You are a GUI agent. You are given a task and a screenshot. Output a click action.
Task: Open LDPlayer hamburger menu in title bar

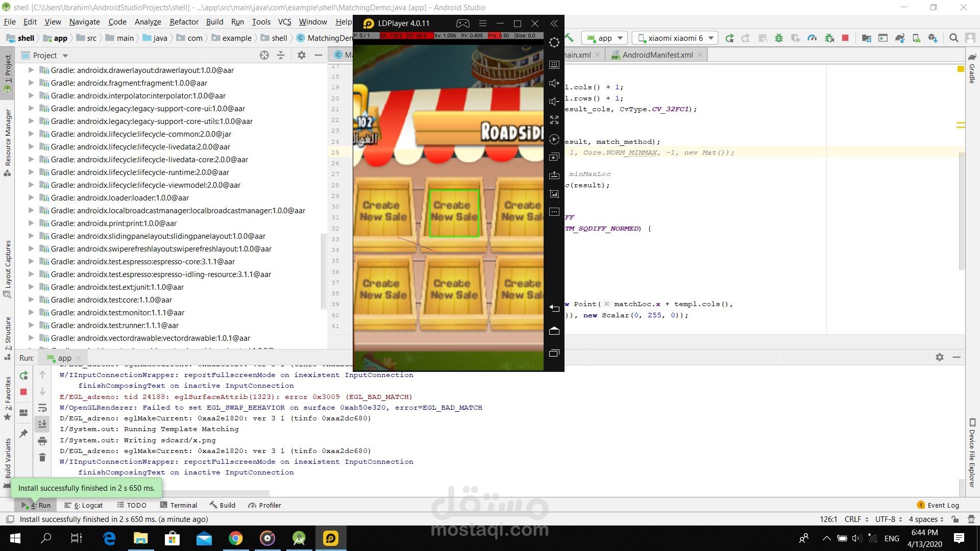click(482, 23)
